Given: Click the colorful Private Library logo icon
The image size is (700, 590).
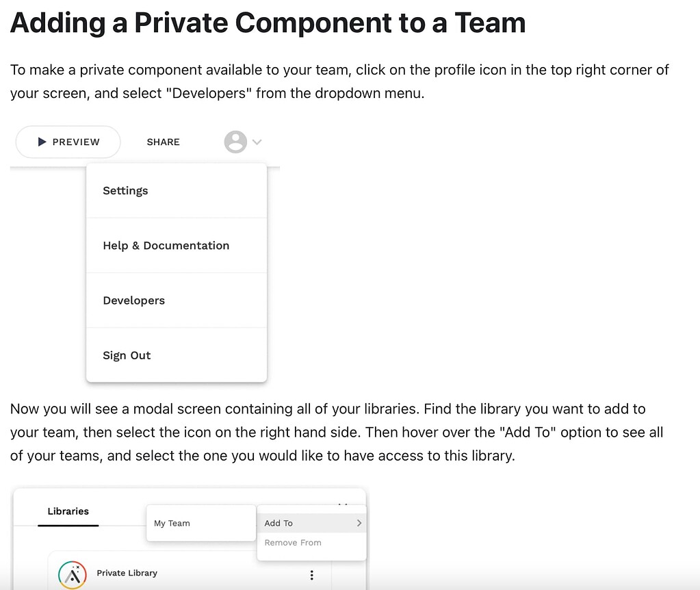Looking at the screenshot, I should 71,574.
